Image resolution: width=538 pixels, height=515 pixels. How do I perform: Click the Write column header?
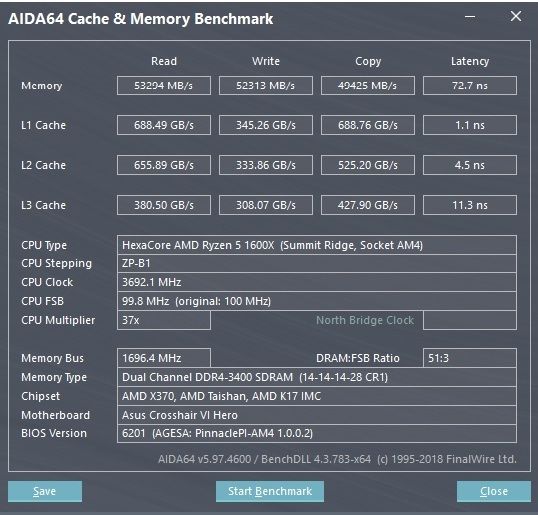pyautogui.click(x=266, y=61)
